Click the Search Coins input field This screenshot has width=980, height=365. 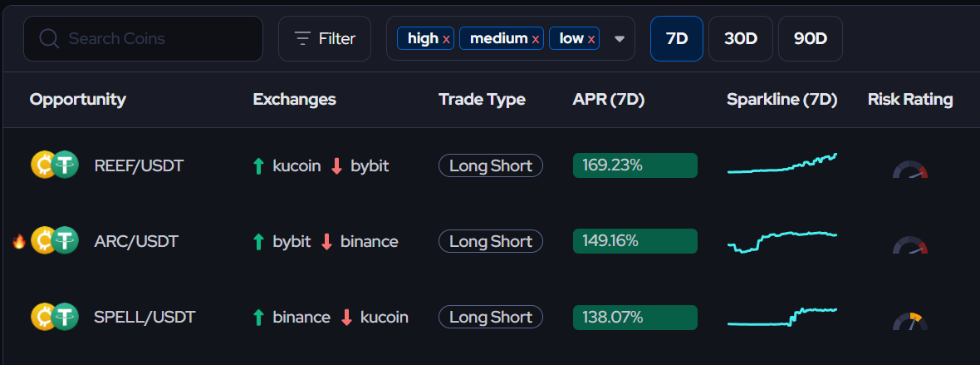(x=143, y=39)
